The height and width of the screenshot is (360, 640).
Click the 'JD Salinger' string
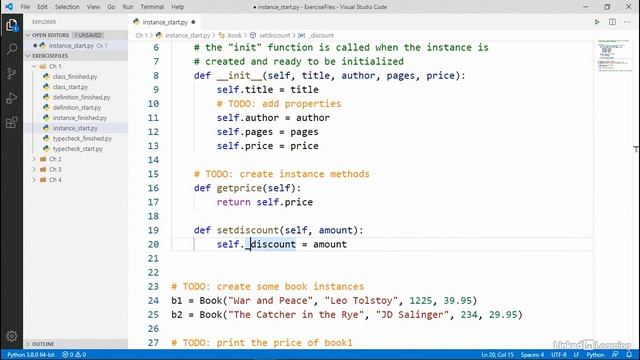(412, 315)
